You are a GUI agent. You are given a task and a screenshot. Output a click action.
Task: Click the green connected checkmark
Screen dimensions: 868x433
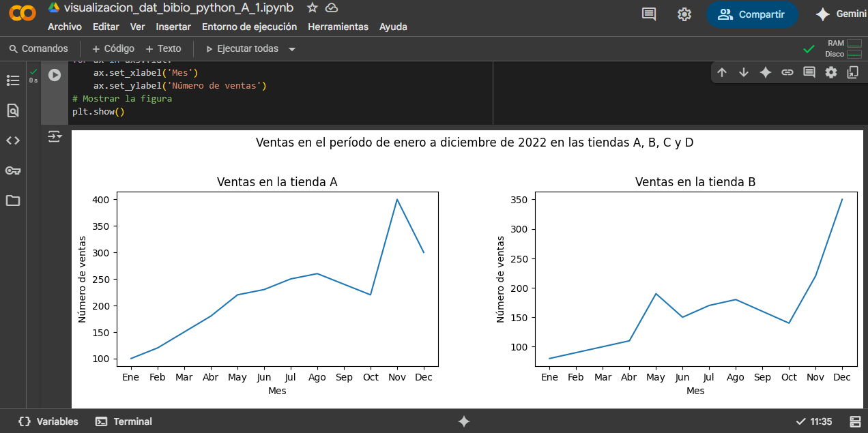[x=809, y=49]
